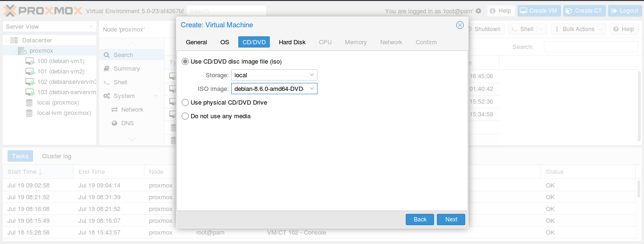The width and height of the screenshot is (644, 244).
Task: Open the Bulk Actions dropdown
Action: coord(578,29)
